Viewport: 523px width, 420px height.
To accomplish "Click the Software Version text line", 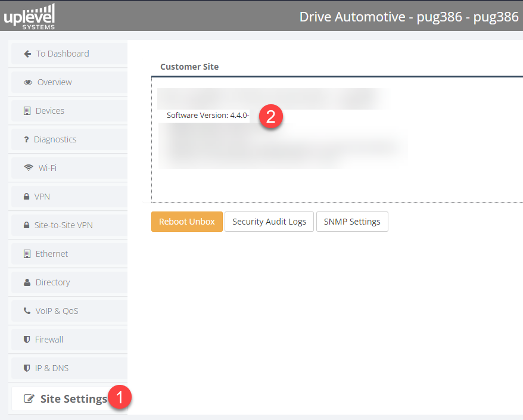I will point(207,116).
